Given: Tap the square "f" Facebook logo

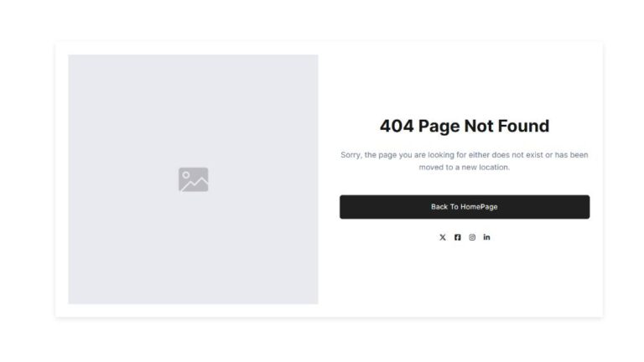Looking at the screenshot, I should [457, 237].
